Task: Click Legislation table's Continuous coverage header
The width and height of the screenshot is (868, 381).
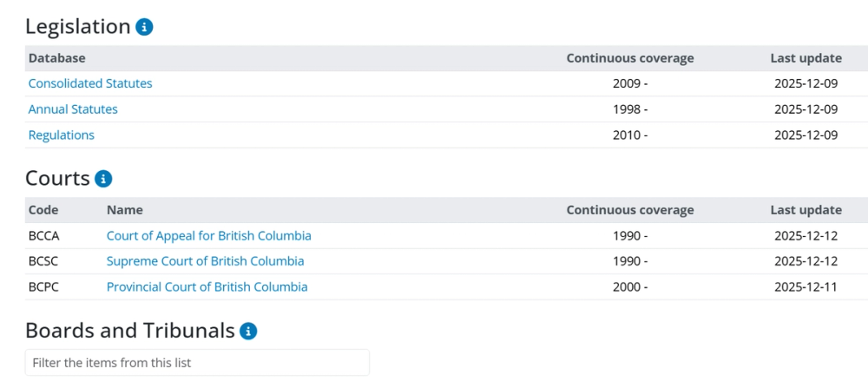Action: [x=630, y=58]
